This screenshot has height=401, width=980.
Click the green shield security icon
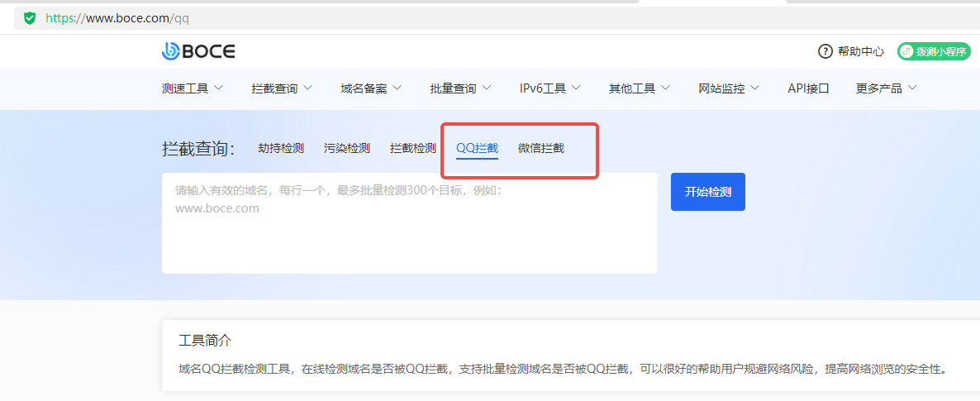click(x=30, y=18)
